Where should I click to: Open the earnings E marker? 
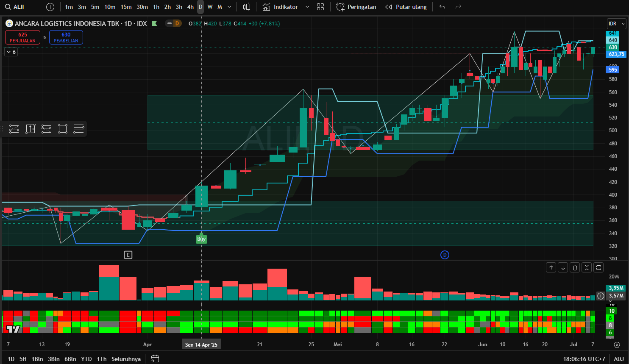(x=128, y=255)
